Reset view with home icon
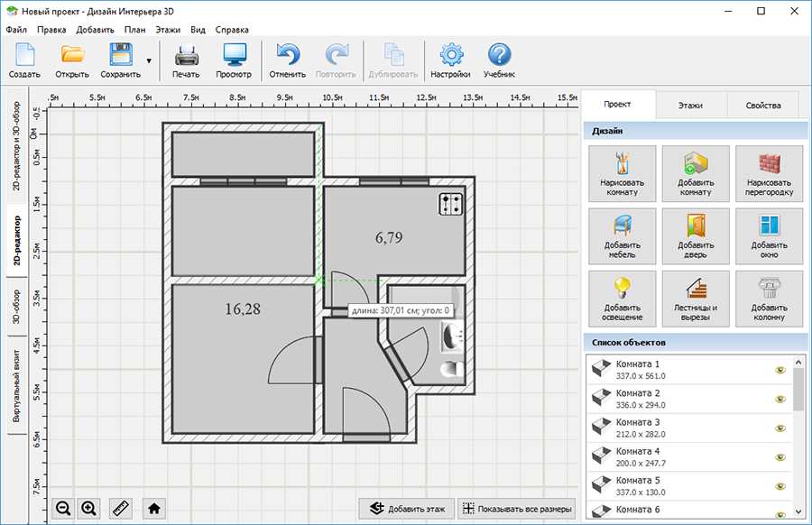 (153, 509)
